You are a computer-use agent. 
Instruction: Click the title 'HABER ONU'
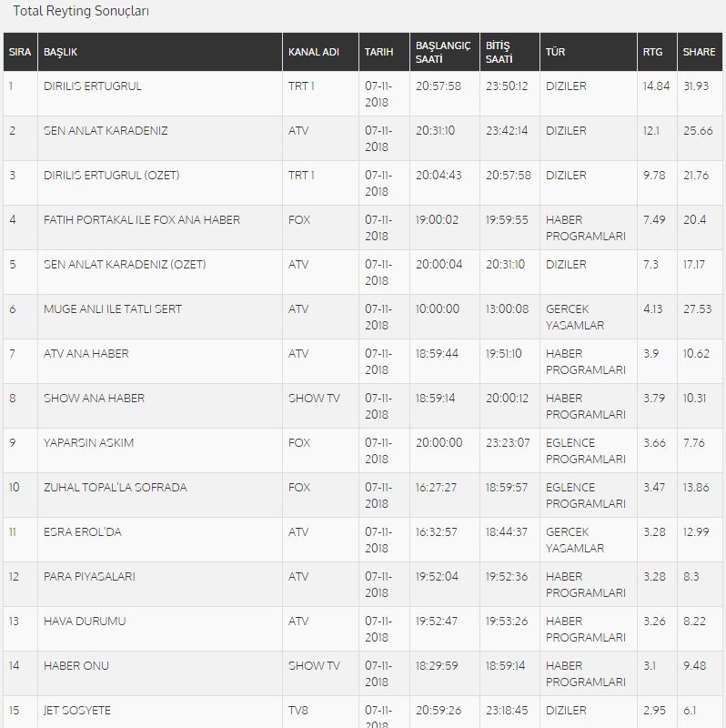pyautogui.click(x=76, y=666)
